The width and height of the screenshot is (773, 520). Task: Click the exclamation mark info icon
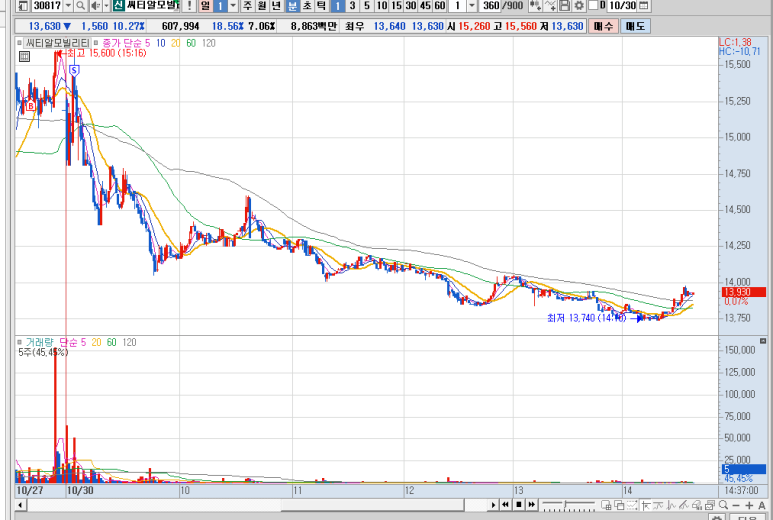tap(189, 5)
